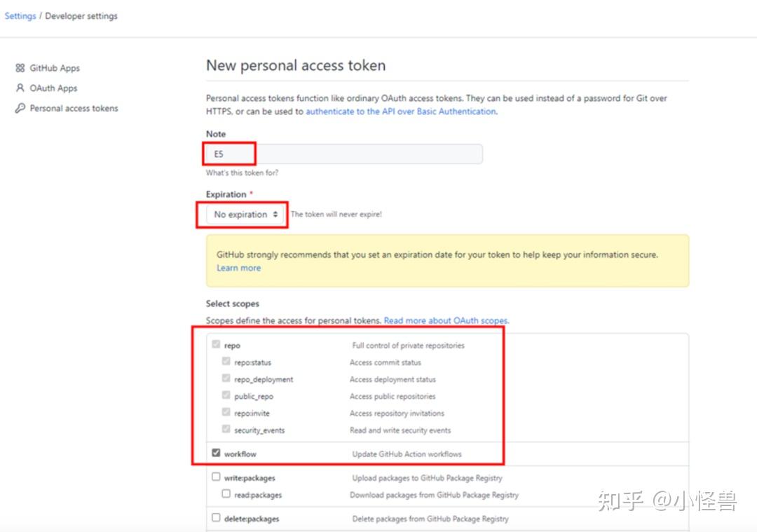Enable the delete:packages scope checkbox
The image size is (757, 532).
(216, 518)
